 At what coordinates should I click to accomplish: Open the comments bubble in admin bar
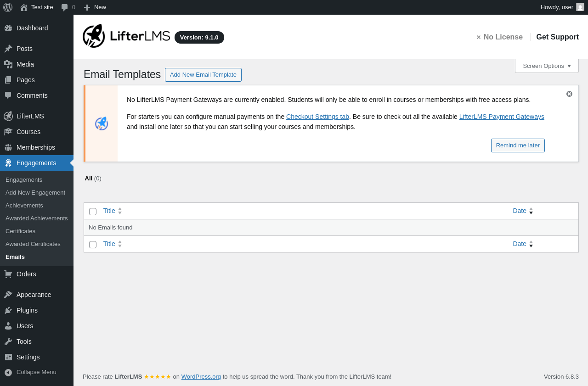pos(65,7)
